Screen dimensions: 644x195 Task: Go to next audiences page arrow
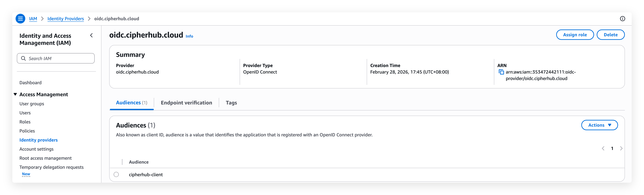tap(621, 149)
